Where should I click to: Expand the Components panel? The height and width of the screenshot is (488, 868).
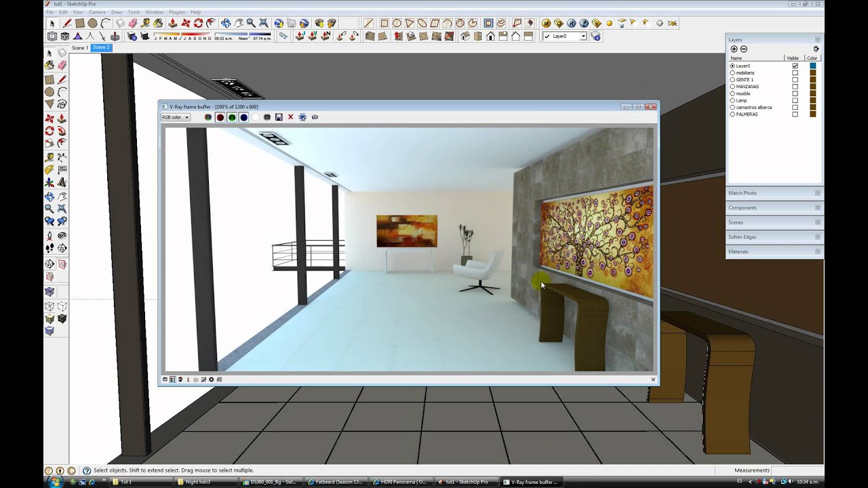click(774, 207)
